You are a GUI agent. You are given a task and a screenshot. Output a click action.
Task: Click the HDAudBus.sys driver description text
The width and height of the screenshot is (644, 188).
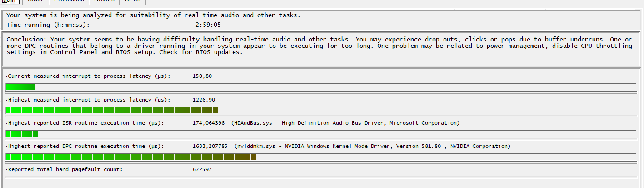[x=345, y=123]
